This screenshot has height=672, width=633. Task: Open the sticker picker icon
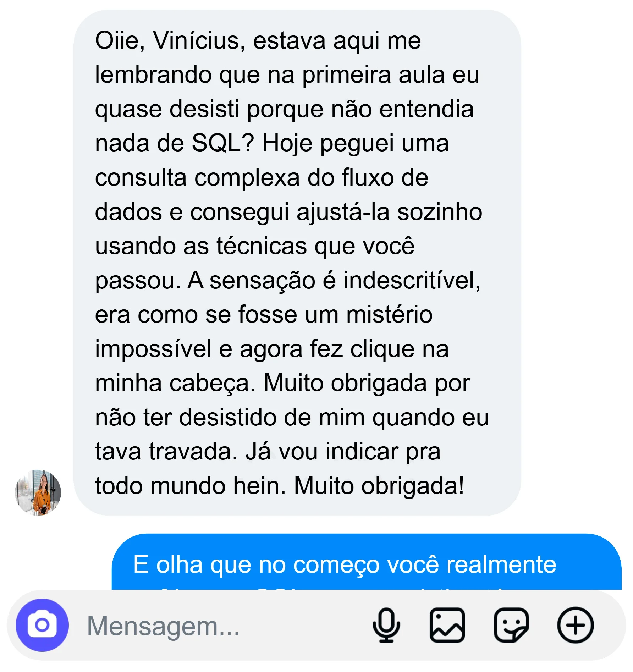click(511, 625)
